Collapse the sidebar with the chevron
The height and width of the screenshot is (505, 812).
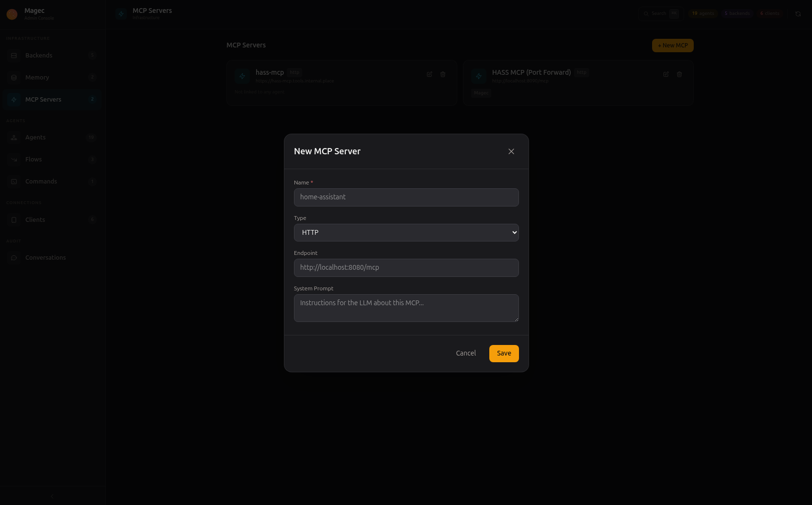(x=52, y=496)
